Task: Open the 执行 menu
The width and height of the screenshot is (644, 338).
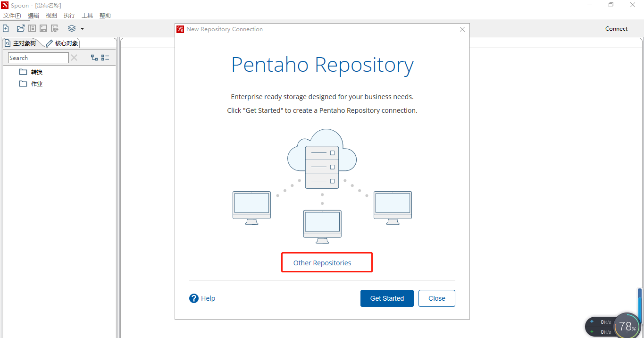Action: 69,16
